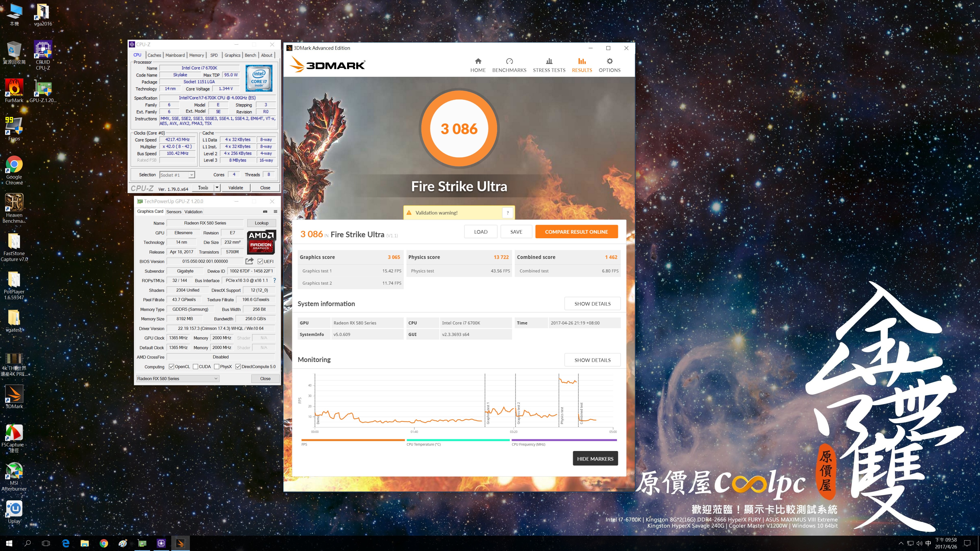The width and height of the screenshot is (980, 551).
Task: Click CPU Temperature teal legend bar
Action: pos(458,440)
